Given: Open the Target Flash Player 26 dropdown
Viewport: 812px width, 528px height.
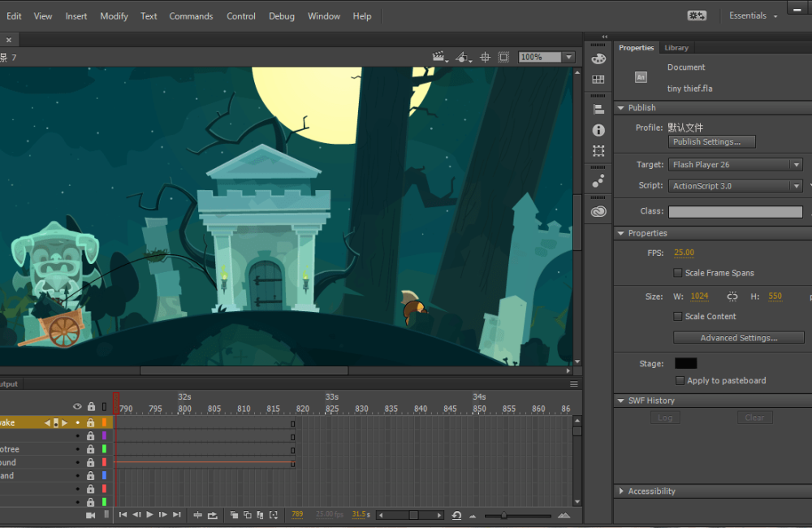Looking at the screenshot, I should point(736,164).
